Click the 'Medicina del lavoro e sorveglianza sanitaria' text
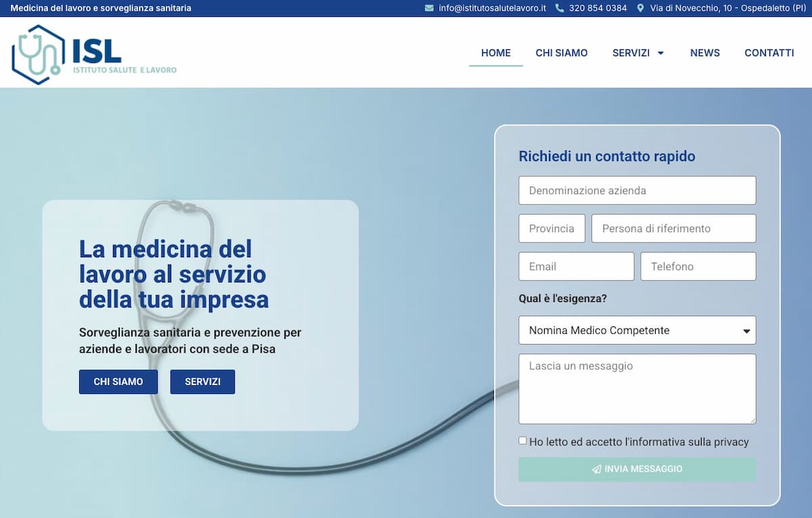812x518 pixels. pyautogui.click(x=101, y=8)
